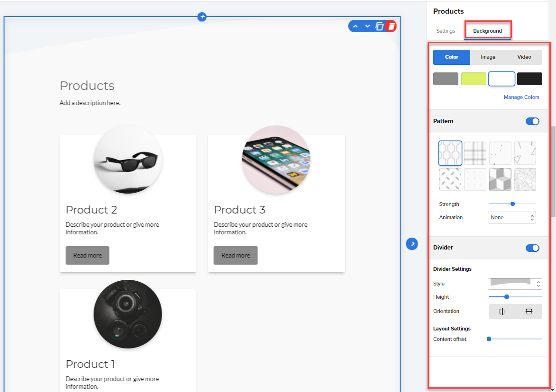Duplicate the Products section
Viewport: 556px width, 392px height.
pos(379,26)
